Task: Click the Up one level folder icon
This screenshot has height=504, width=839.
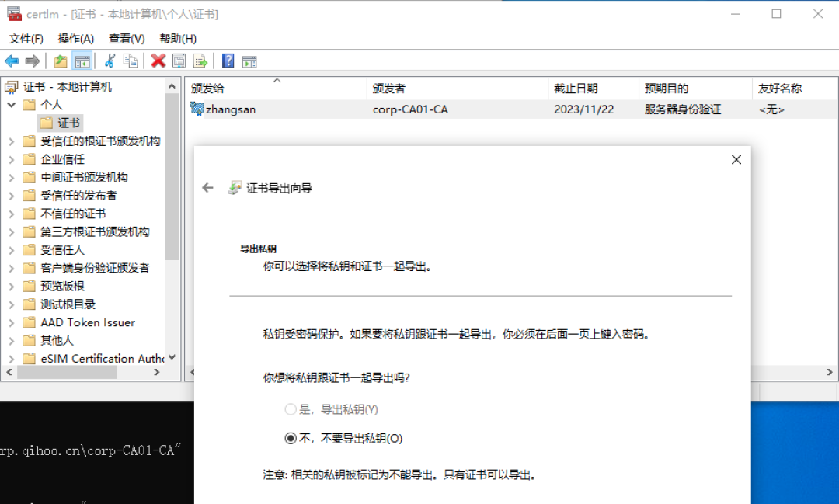Action: pos(61,61)
